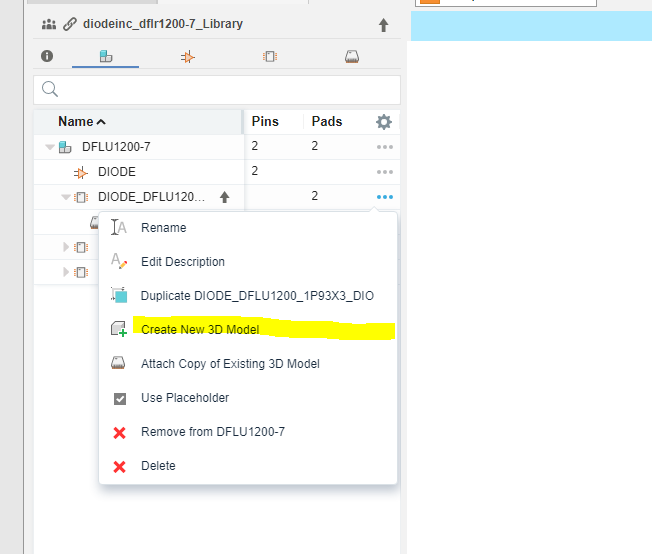Choose Rename from context menu
Image resolution: width=652 pixels, height=554 pixels.
pos(248,228)
